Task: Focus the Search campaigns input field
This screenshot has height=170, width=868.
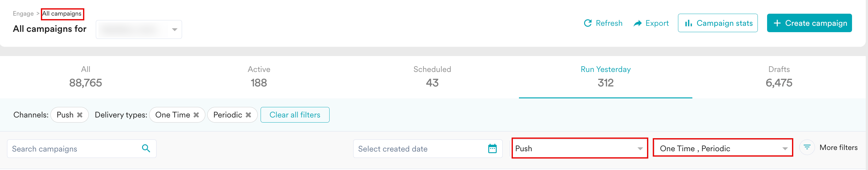Action: [x=74, y=149]
